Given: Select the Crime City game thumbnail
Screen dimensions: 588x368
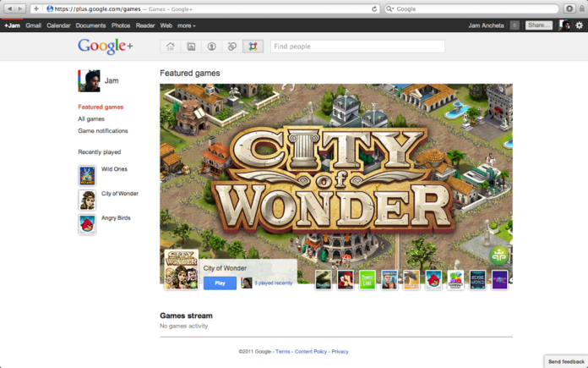Looking at the screenshot, I should pyautogui.click(x=389, y=280).
